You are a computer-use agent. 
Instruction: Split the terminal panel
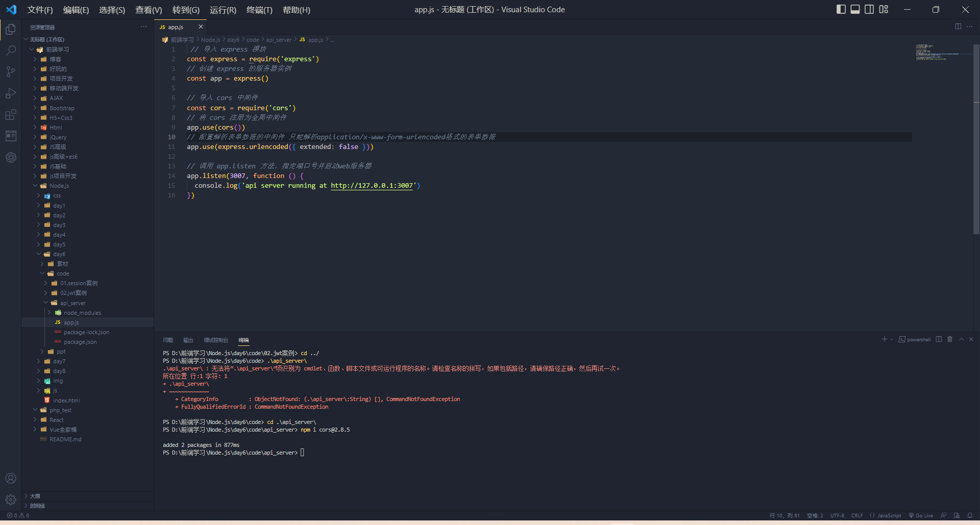point(939,339)
